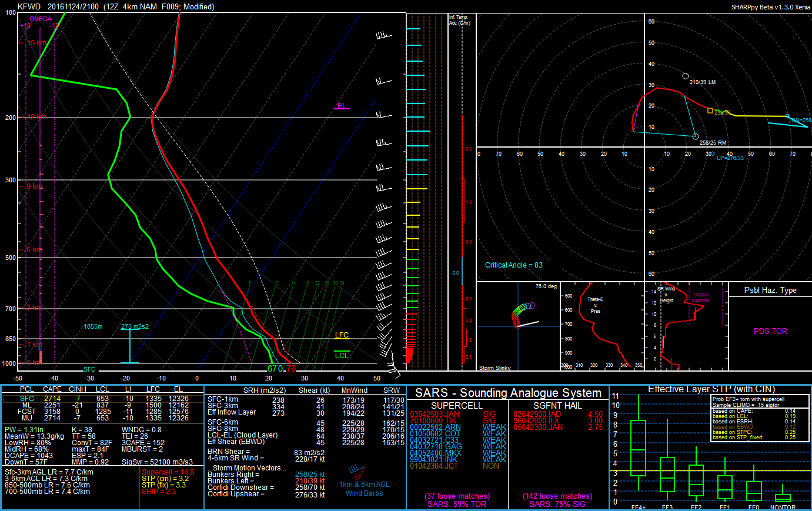Open the Storm Slinky inset panel

tap(517, 326)
